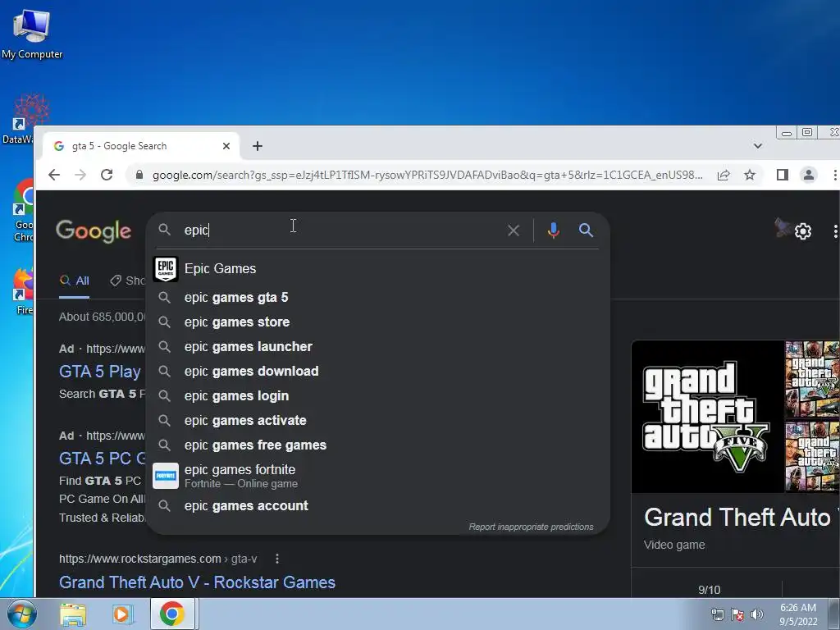Open media player from taskbar
The width and height of the screenshot is (840, 630).
pyautogui.click(x=122, y=614)
